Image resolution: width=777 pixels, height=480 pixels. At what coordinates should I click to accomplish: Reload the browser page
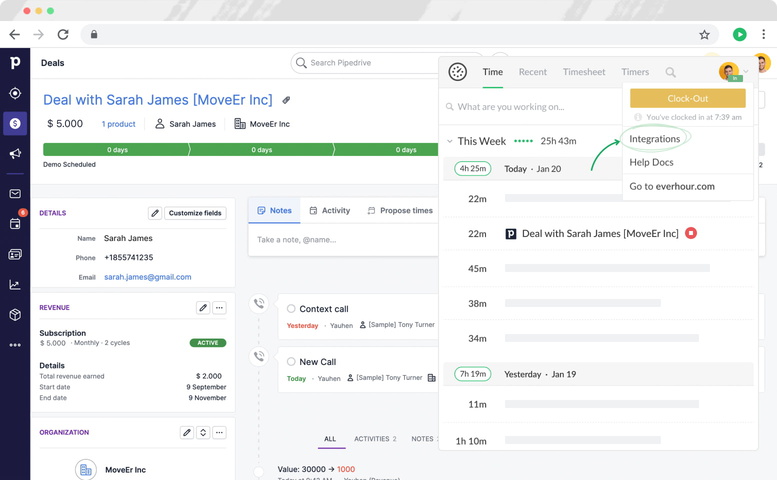(x=63, y=34)
